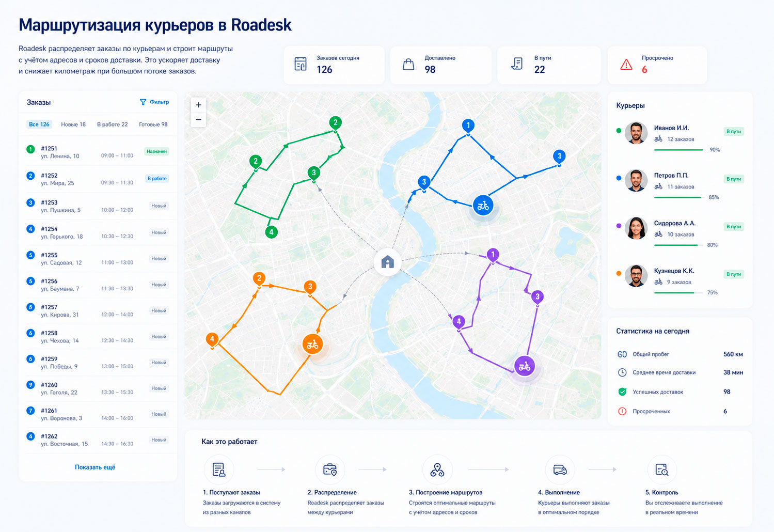Select order row 'ул. Баумана, 7'
This screenshot has height=532, width=774.
click(x=97, y=285)
